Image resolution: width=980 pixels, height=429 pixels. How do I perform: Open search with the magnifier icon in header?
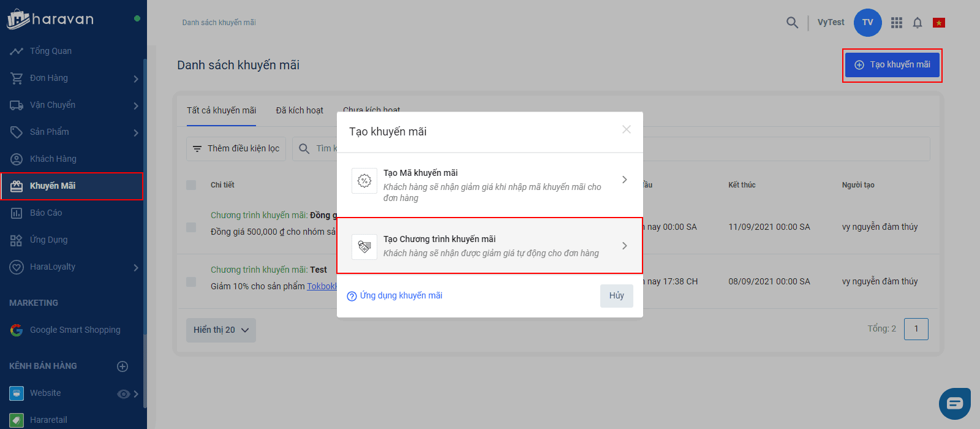pos(792,23)
